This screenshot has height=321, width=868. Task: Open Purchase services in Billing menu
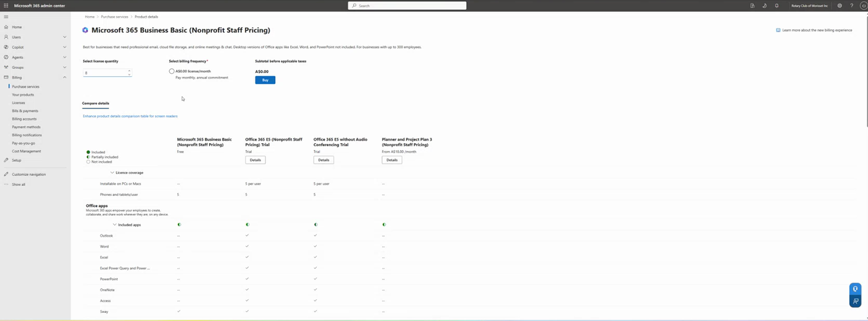[x=25, y=87]
